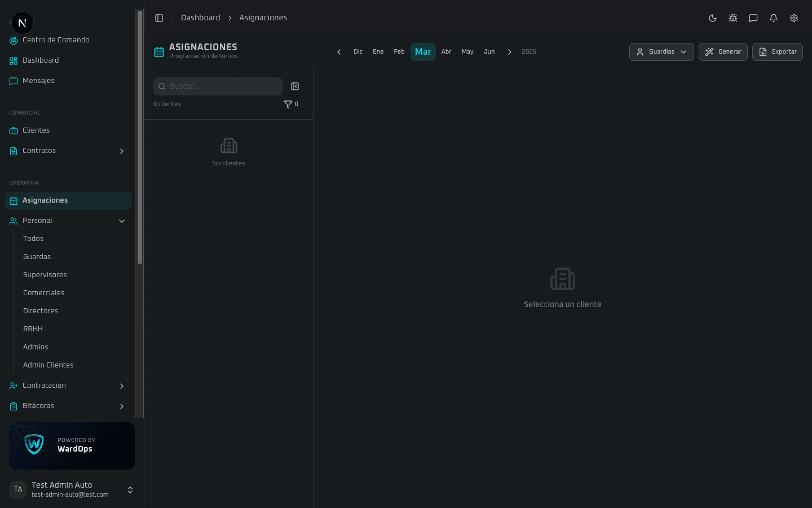
Task: Click the Generar button
Action: pyautogui.click(x=723, y=52)
